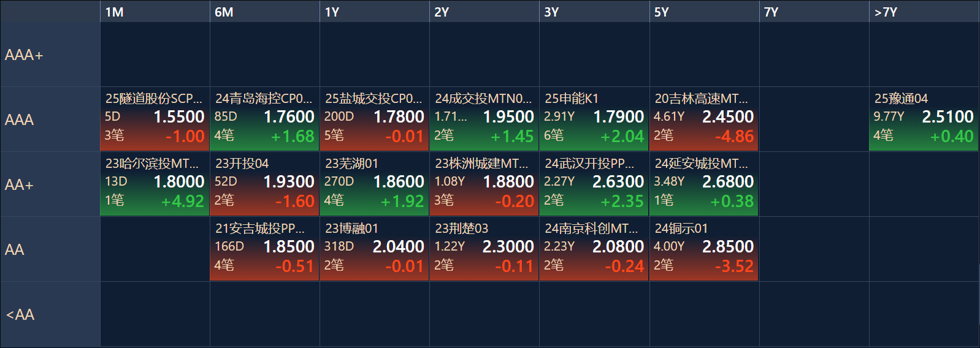
Task: Open the 24青岛海控CP bond tile
Action: click(x=264, y=119)
